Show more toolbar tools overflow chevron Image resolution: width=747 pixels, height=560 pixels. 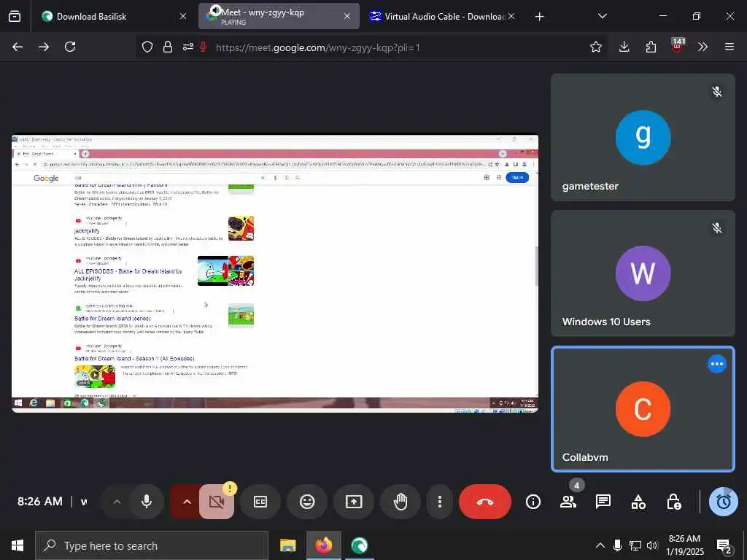click(703, 47)
